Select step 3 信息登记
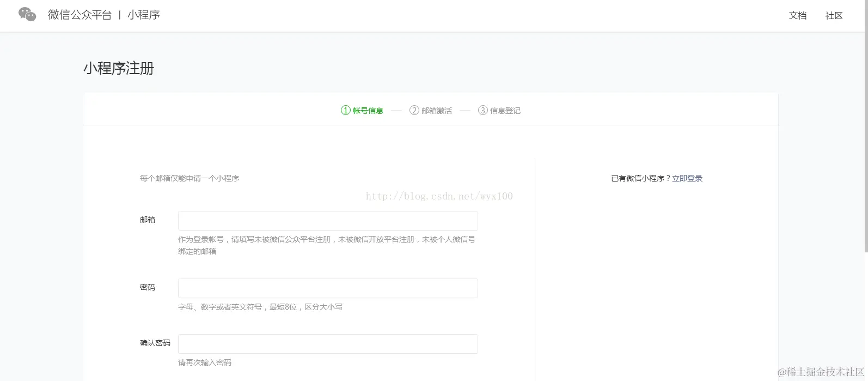This screenshot has height=381, width=868. click(x=499, y=111)
